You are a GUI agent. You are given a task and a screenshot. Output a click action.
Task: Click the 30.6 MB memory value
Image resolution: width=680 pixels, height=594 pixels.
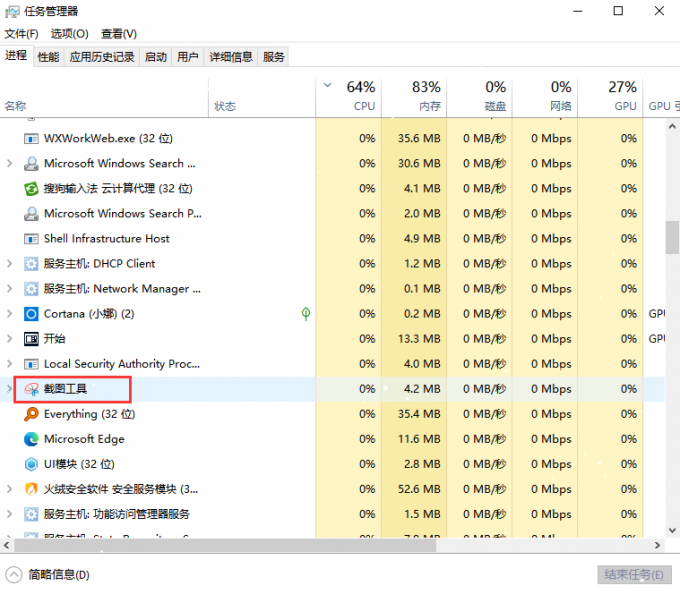419,163
